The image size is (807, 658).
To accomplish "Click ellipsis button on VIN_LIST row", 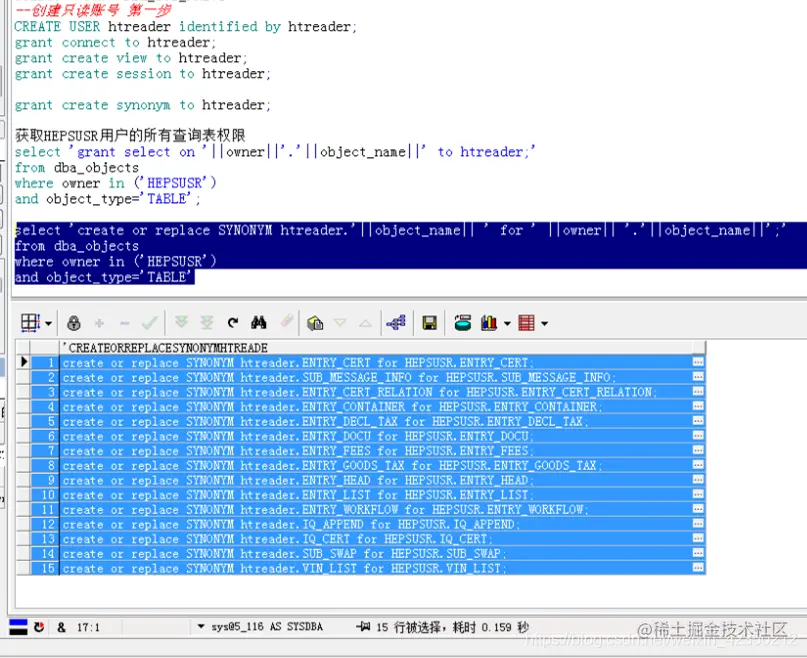I will pos(698,567).
